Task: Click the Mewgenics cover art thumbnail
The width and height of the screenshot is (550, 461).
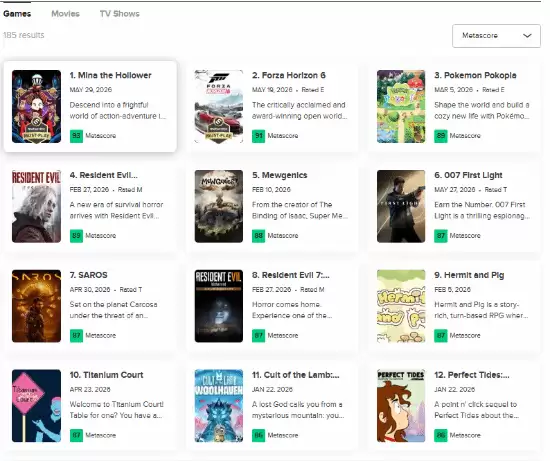Action: [x=219, y=206]
